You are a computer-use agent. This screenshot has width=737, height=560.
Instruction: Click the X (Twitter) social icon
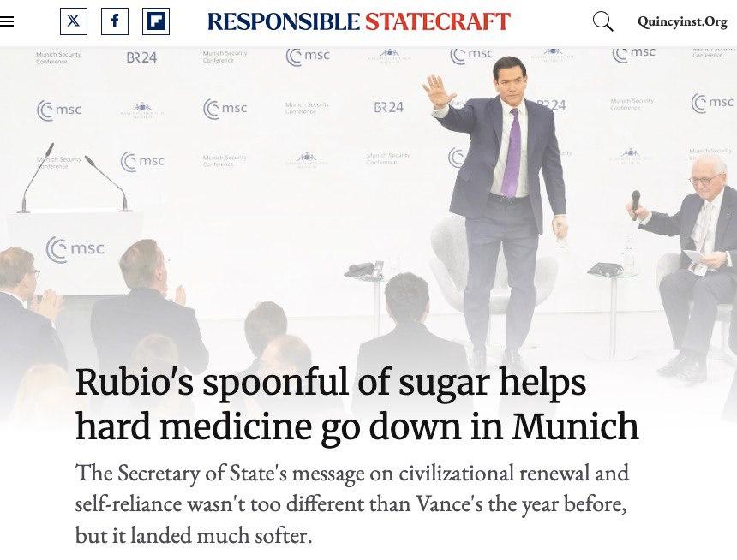click(x=74, y=21)
